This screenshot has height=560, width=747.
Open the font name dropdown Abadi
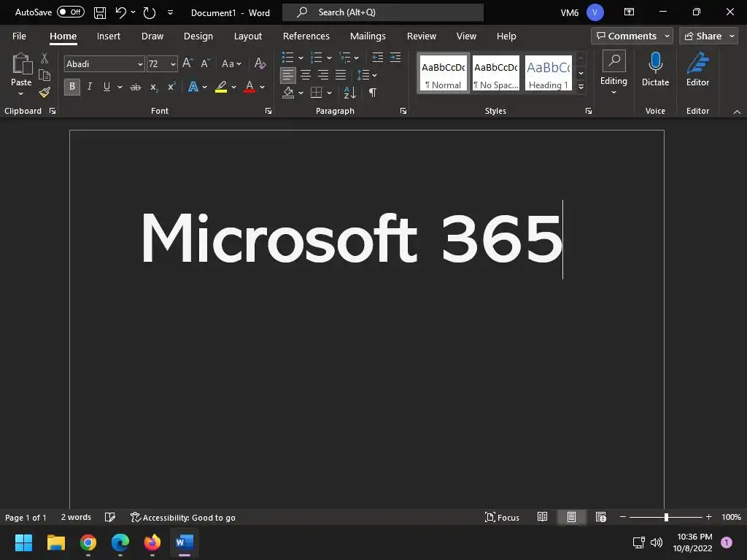click(140, 64)
